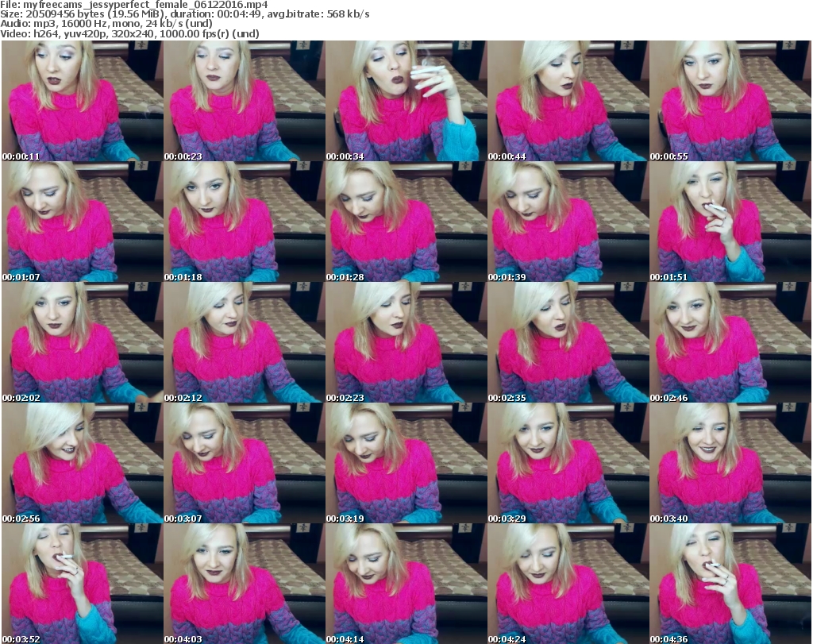
Task: Click the thumbnail timestamped 00:00:23
Action: point(245,101)
